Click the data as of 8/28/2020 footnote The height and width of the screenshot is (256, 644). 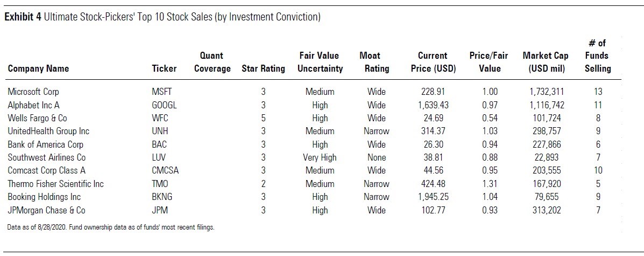click(110, 227)
